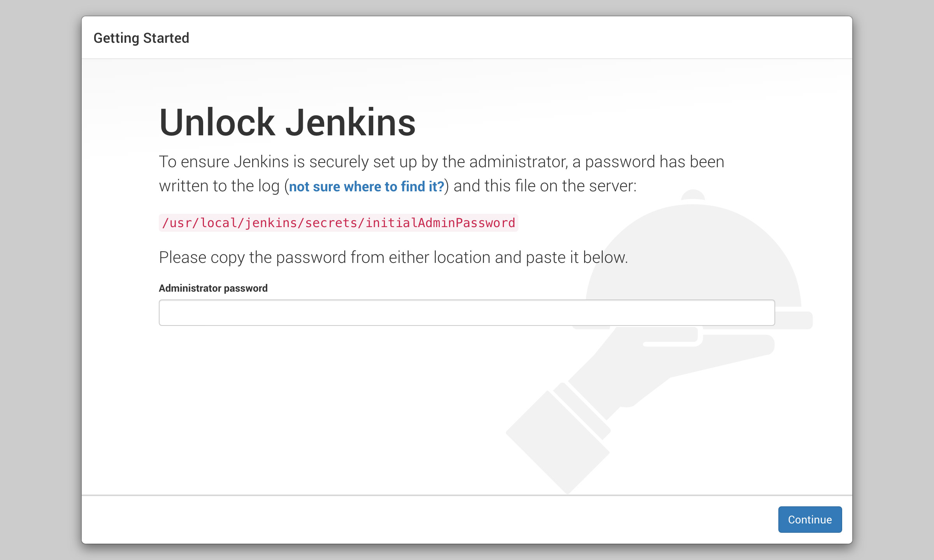
Task: Click the "Unlock Jenkins" heading
Action: point(287,122)
